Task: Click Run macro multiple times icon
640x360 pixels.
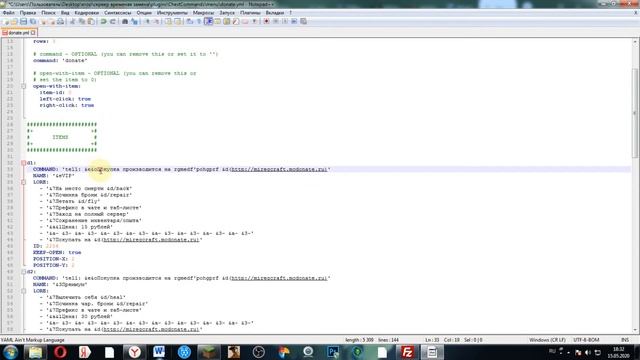Action: pos(294,21)
